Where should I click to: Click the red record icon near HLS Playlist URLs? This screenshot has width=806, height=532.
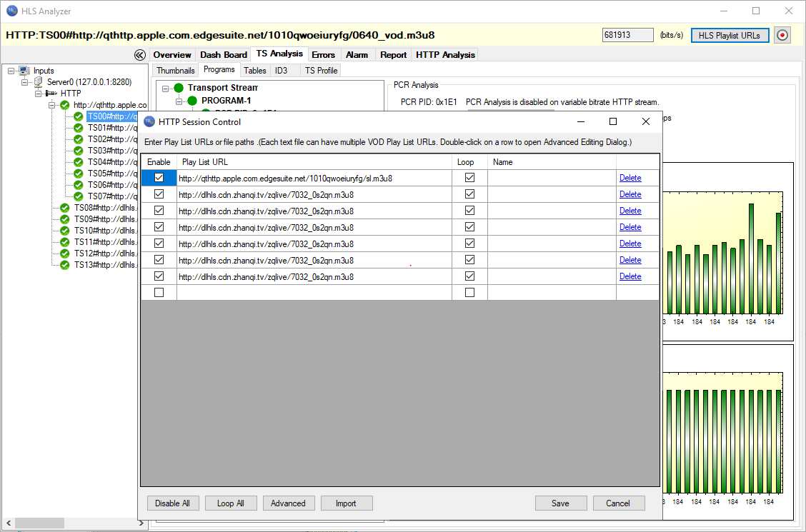click(782, 34)
